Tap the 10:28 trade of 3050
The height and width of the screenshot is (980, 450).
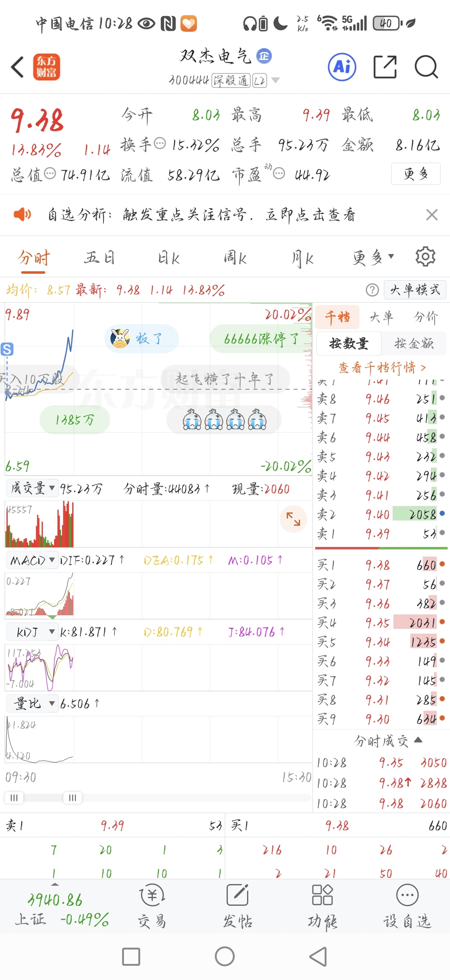pyautogui.click(x=381, y=762)
